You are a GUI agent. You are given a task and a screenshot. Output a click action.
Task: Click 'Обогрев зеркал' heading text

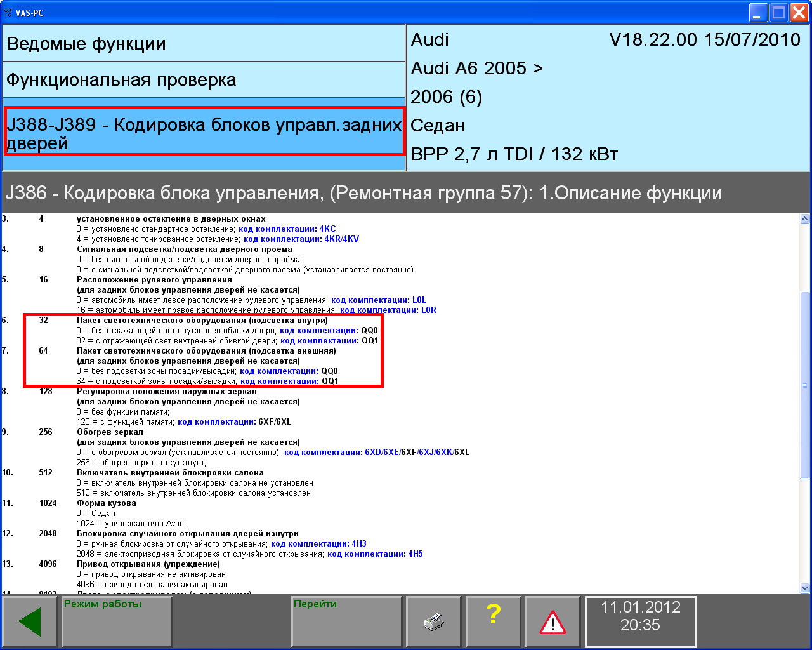click(x=110, y=432)
